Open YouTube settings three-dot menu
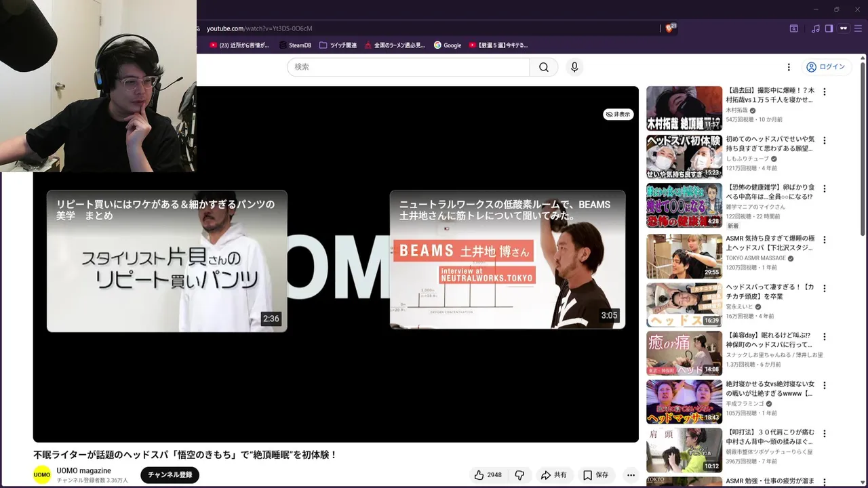This screenshot has height=488, width=868. coord(789,67)
